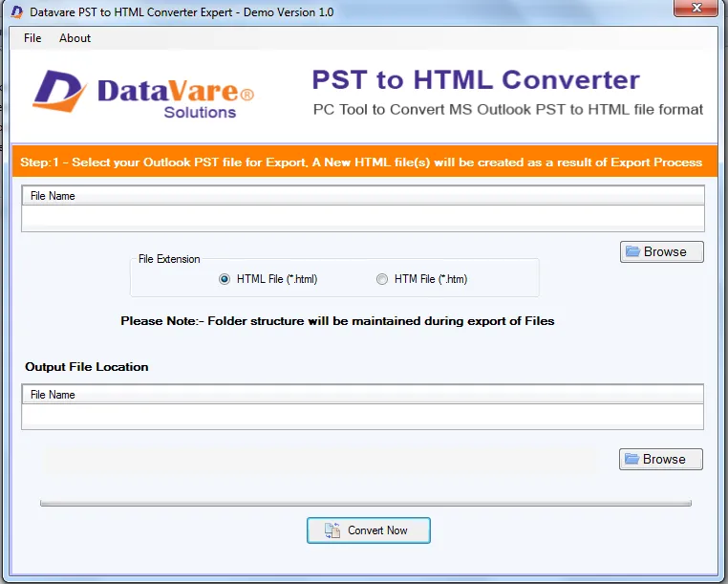The height and width of the screenshot is (584, 728).
Task: Open the File menu
Action: click(32, 38)
